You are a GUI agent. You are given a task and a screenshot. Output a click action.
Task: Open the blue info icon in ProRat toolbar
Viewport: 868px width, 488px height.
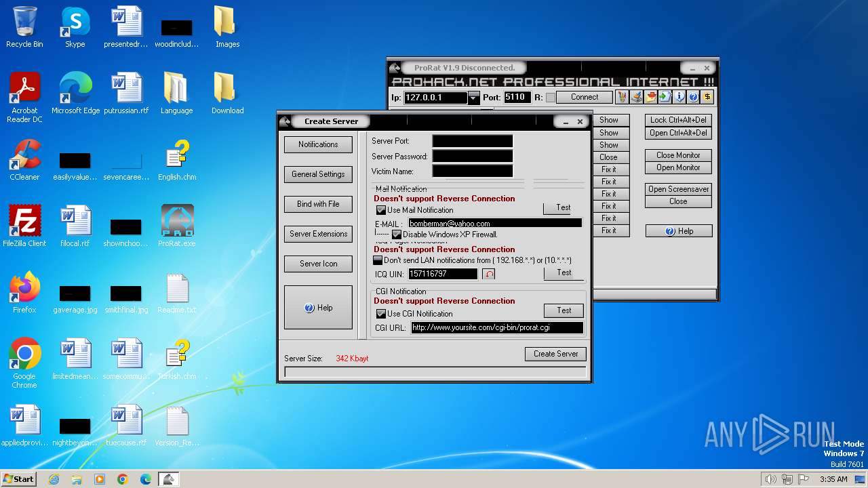(x=679, y=97)
